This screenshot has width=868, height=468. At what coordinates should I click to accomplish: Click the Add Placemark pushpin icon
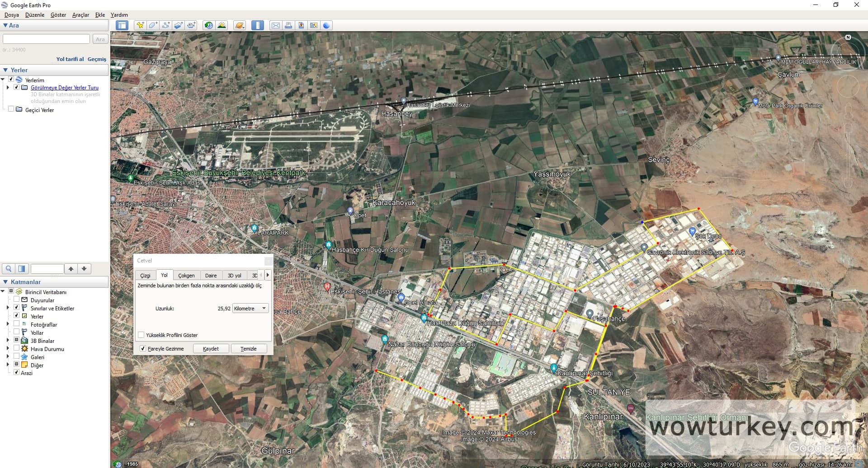tap(140, 25)
